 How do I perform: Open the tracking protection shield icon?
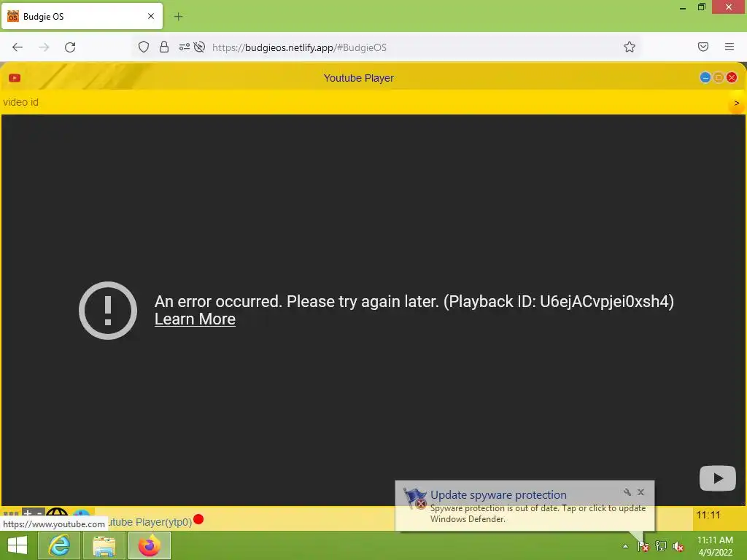pos(144,47)
